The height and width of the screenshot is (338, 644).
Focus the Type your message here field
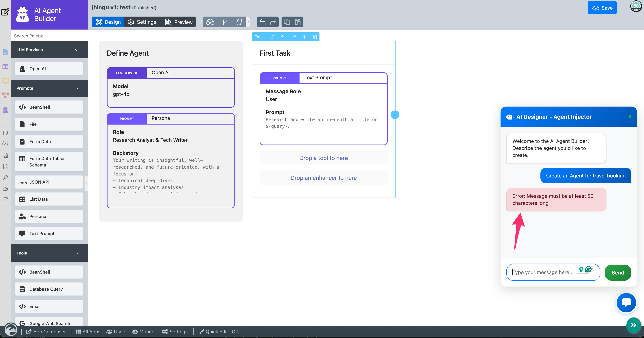tap(553, 272)
